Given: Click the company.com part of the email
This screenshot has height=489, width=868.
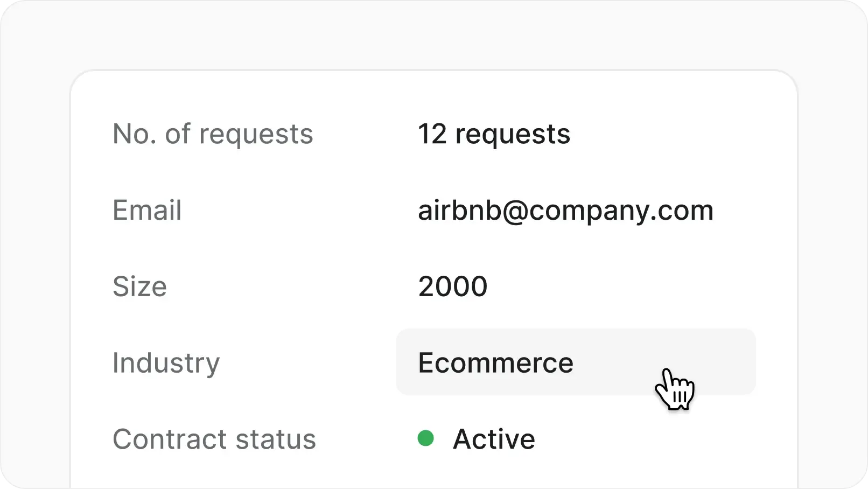Looking at the screenshot, I should [621, 211].
